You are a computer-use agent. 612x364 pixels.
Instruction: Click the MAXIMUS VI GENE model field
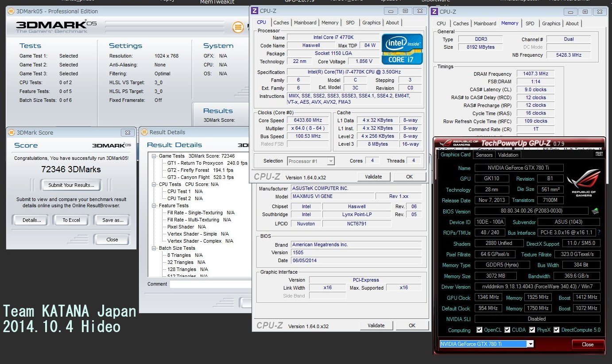point(332,196)
